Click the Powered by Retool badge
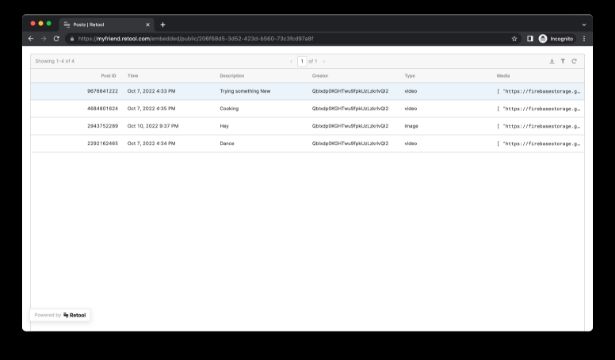The image size is (615, 360). [60, 315]
